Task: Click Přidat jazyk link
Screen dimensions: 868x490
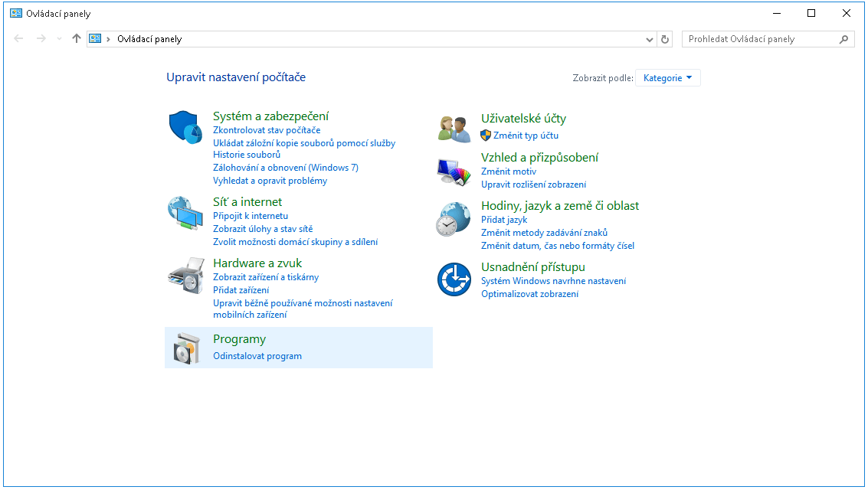Action: pyautogui.click(x=504, y=220)
